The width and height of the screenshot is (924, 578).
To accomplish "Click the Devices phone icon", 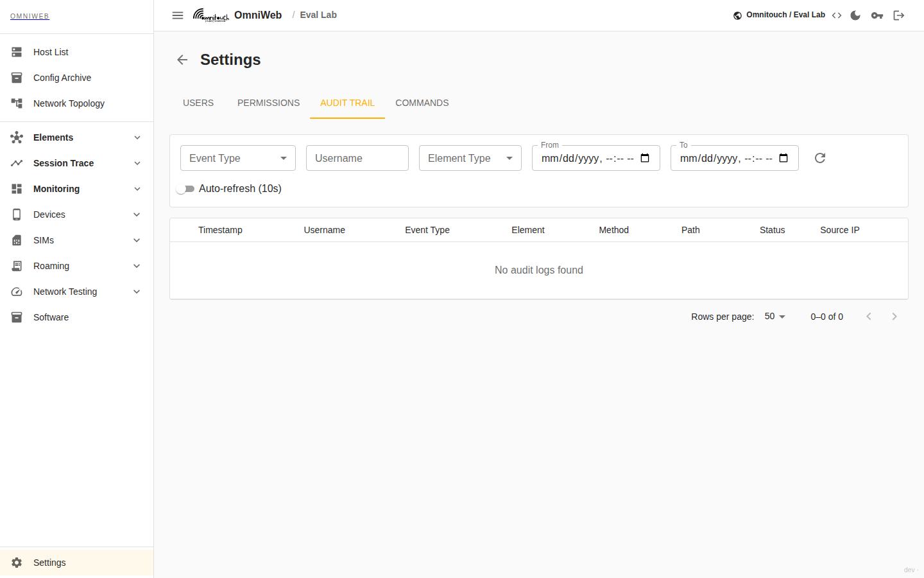I will click(17, 215).
